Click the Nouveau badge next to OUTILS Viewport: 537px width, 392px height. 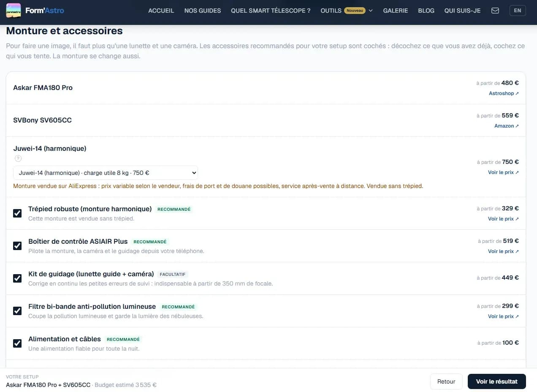(x=355, y=11)
